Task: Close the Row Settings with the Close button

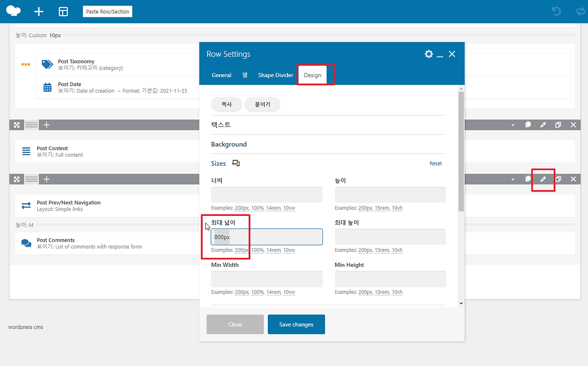Action: point(235,324)
